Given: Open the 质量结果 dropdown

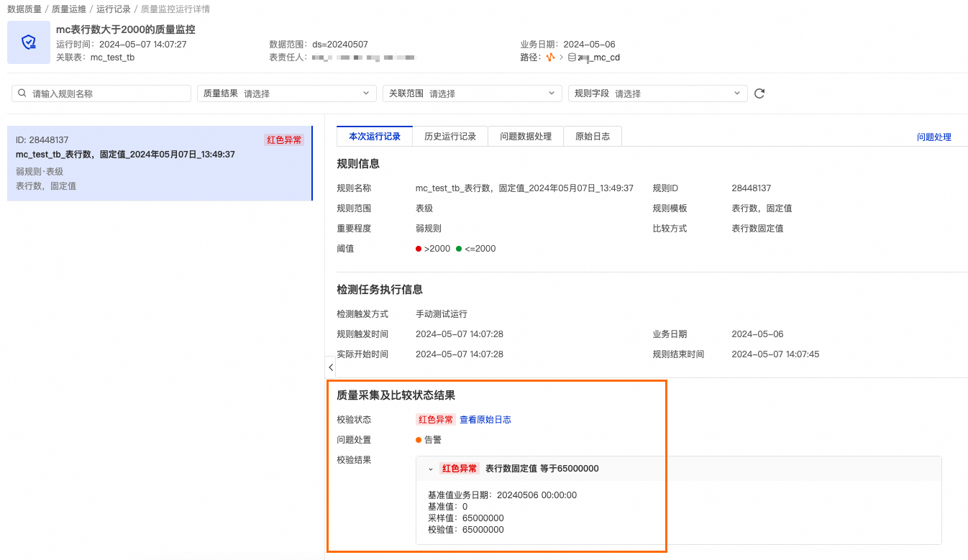Looking at the screenshot, I should pyautogui.click(x=287, y=93).
